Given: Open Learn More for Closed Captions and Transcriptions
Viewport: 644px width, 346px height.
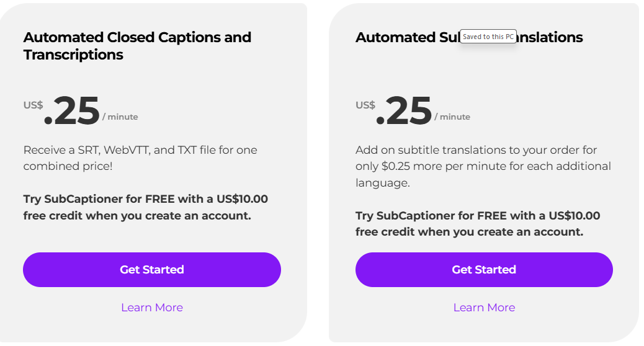Looking at the screenshot, I should [x=152, y=308].
